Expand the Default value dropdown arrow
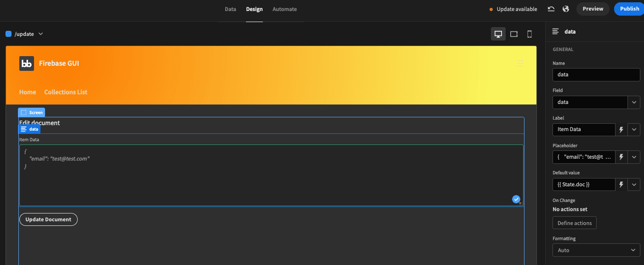Image resolution: width=644 pixels, height=265 pixels. (634, 184)
